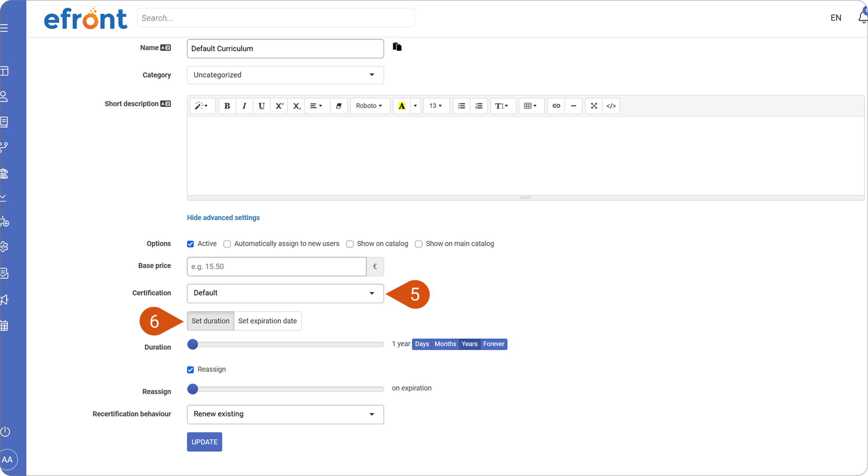Screen dimensions: 868x476
Task: Choose the Months duration unit
Action: [x=445, y=344]
